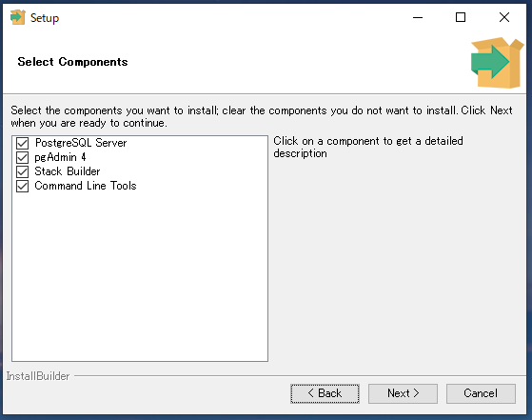Screen dimensions: 532x420
Task: Click the component description text area
Action: [x=368, y=147]
